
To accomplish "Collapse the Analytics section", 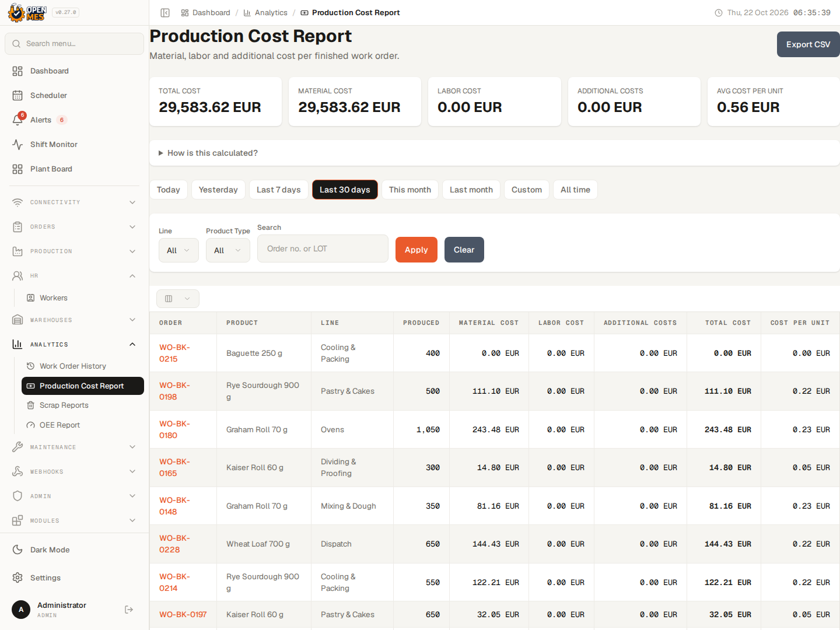I will 74,345.
